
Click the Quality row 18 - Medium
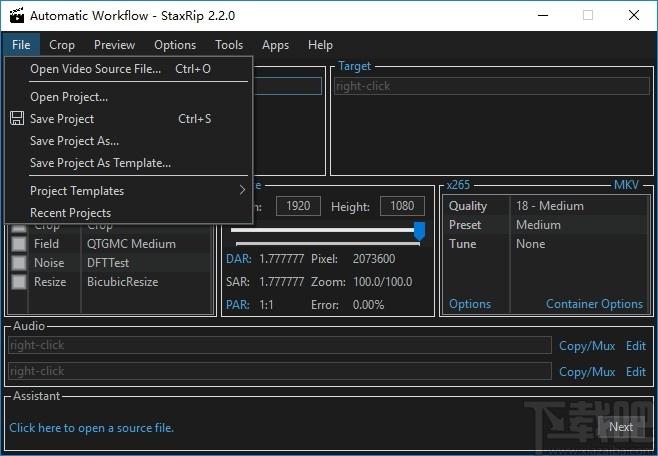point(546,206)
